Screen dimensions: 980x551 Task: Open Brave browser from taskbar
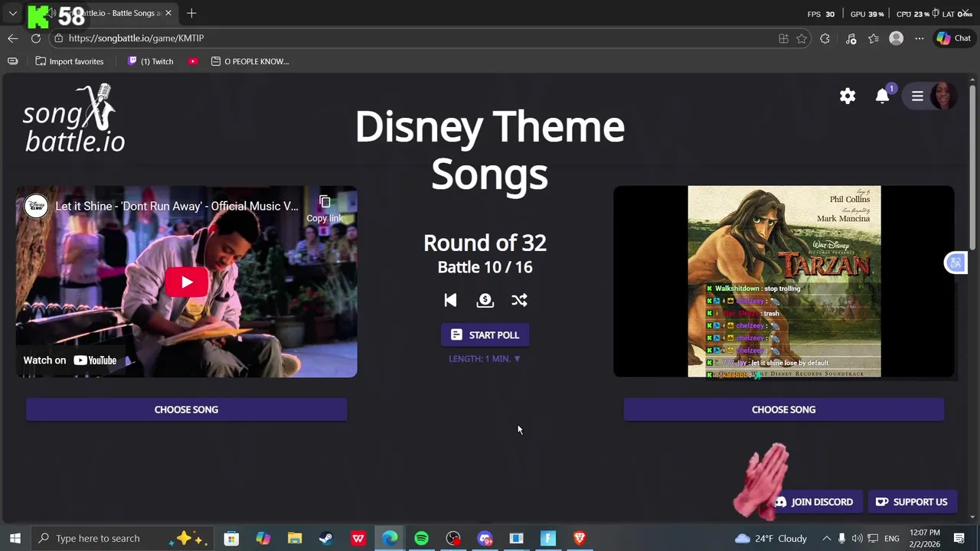coord(580,538)
